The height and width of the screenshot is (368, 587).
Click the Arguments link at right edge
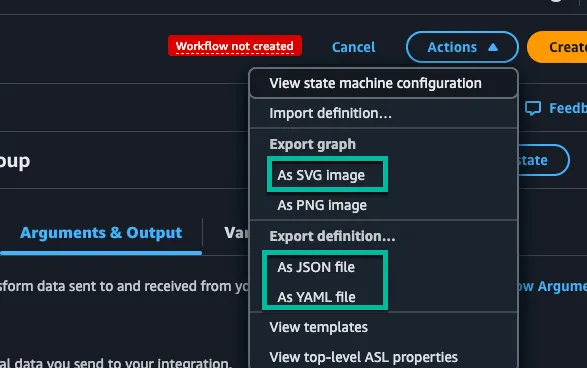pyautogui.click(x=562, y=286)
